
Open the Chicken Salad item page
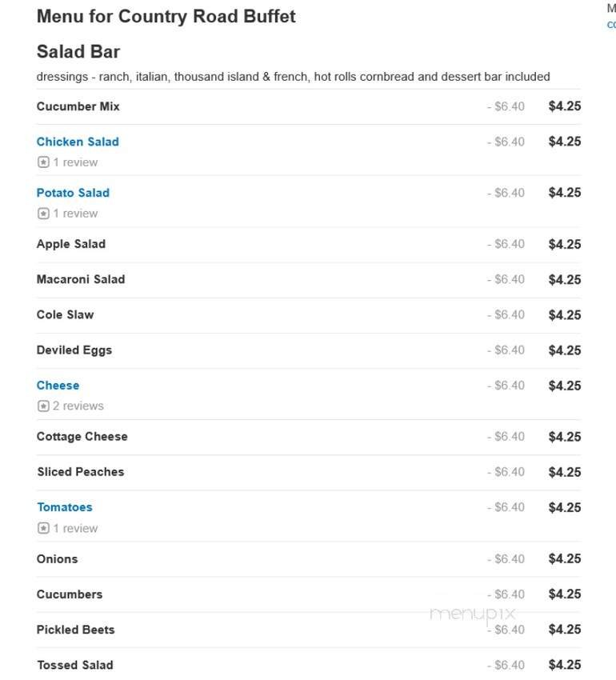coord(78,142)
